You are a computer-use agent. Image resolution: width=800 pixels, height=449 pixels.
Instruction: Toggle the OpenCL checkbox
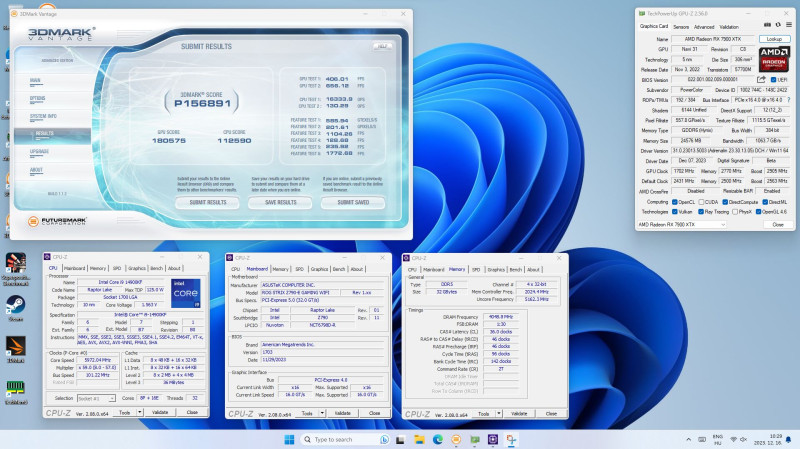(x=674, y=202)
